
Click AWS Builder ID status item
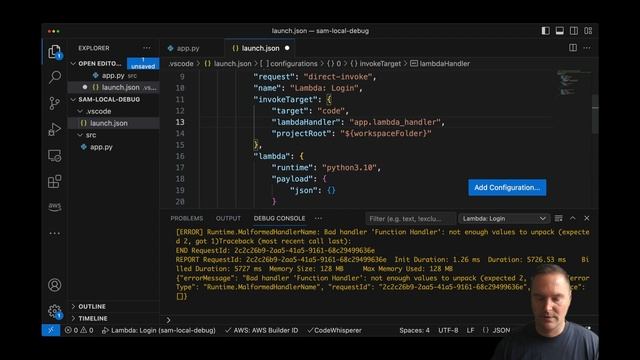click(262, 330)
